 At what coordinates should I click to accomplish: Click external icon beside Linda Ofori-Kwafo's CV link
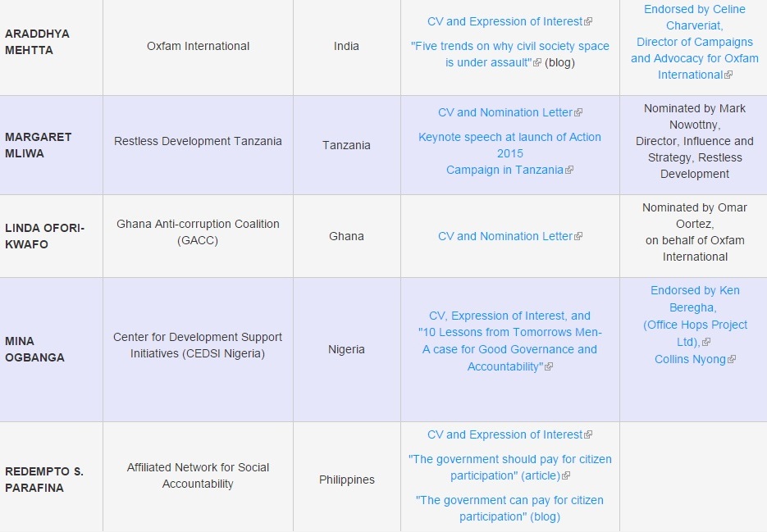(x=578, y=237)
